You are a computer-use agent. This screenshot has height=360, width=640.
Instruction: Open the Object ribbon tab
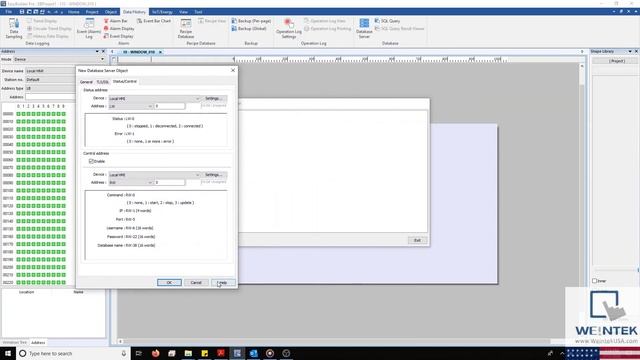[111, 12]
